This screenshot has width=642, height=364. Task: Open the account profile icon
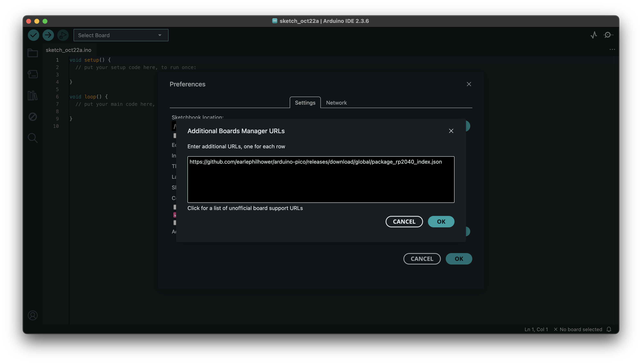click(33, 316)
